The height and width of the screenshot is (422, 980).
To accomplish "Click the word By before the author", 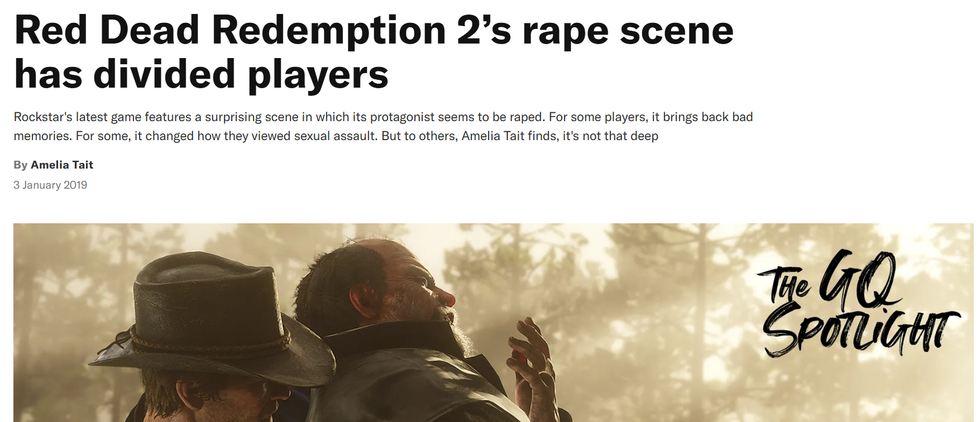I will click(x=20, y=165).
